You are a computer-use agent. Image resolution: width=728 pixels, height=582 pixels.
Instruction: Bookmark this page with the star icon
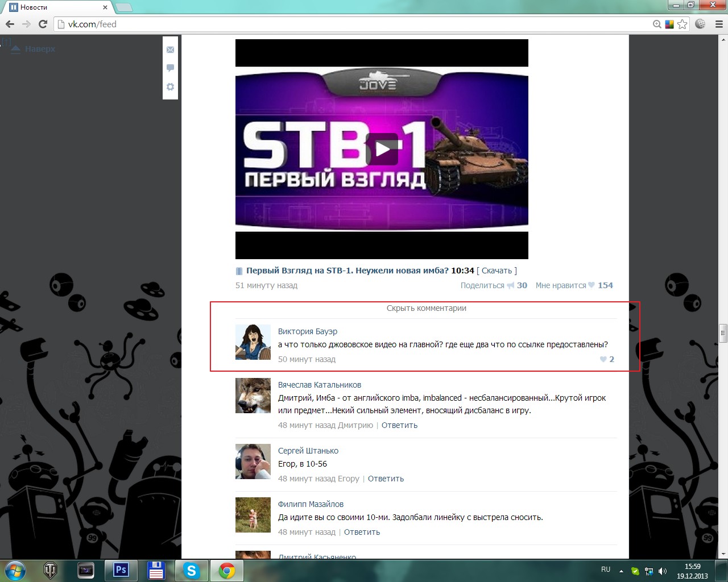[x=682, y=24]
